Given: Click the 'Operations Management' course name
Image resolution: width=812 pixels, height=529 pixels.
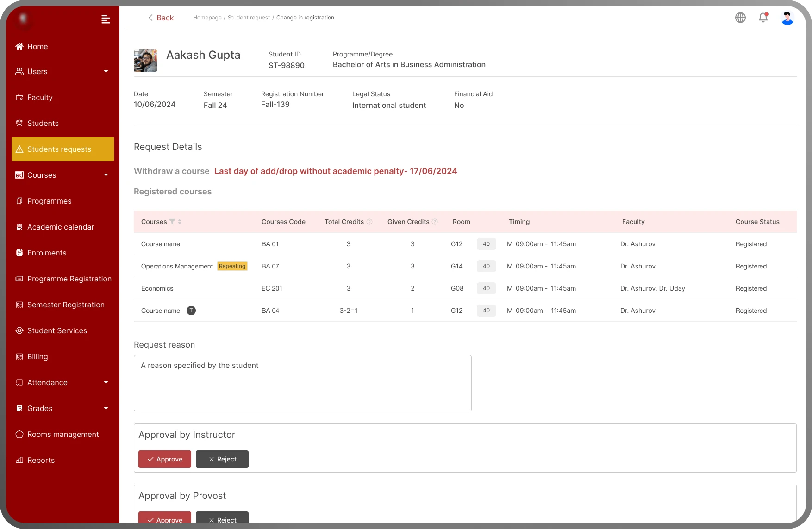Looking at the screenshot, I should click(x=177, y=266).
